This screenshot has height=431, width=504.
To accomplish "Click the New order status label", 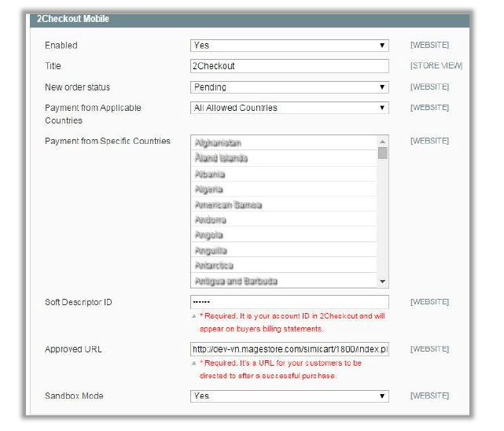I will pyautogui.click(x=78, y=87).
